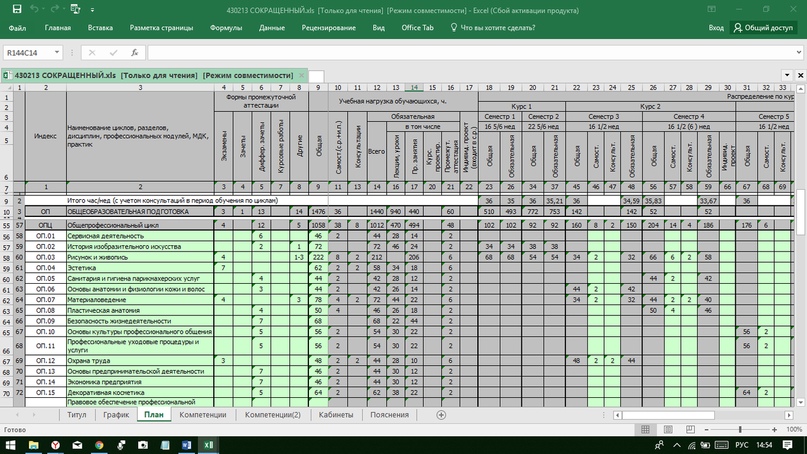Image resolution: width=807 pixels, height=454 pixels.
Task: Show hidden system tray icons chevron
Action: point(677,445)
